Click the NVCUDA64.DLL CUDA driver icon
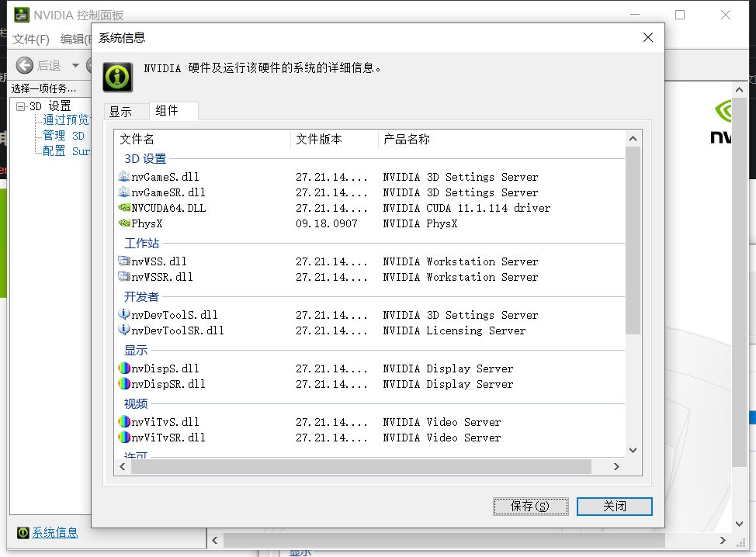The height and width of the screenshot is (557, 756). click(124, 208)
